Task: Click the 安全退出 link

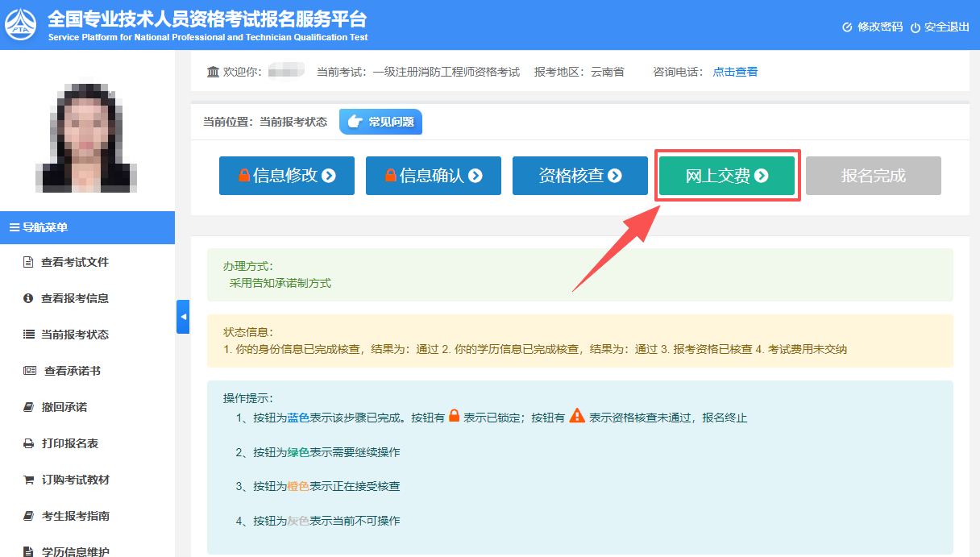Action: 947,27
